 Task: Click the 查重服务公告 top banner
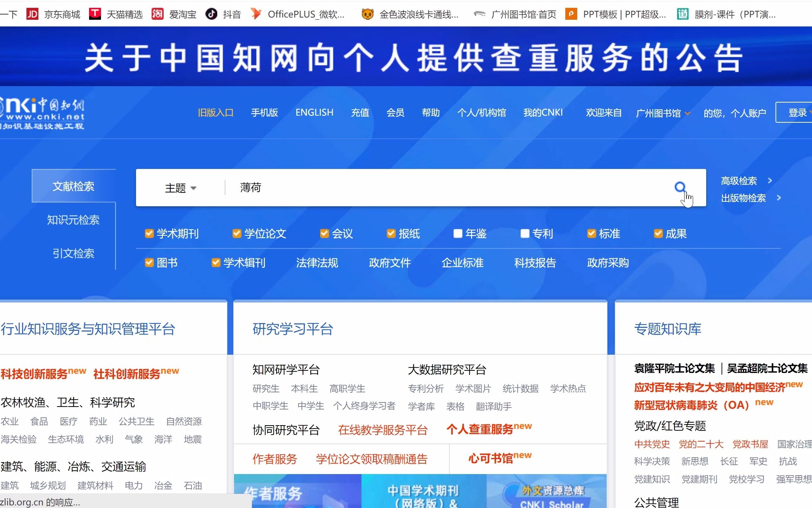406,56
